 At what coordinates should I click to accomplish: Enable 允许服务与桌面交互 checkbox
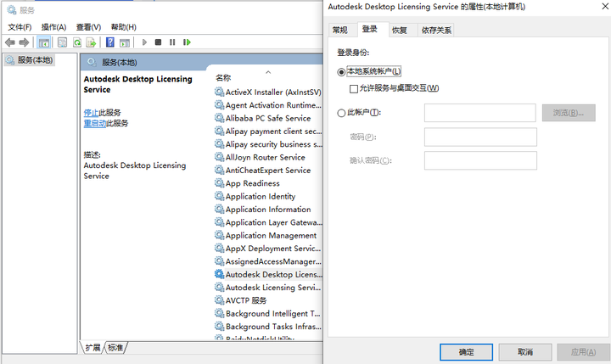pos(354,88)
